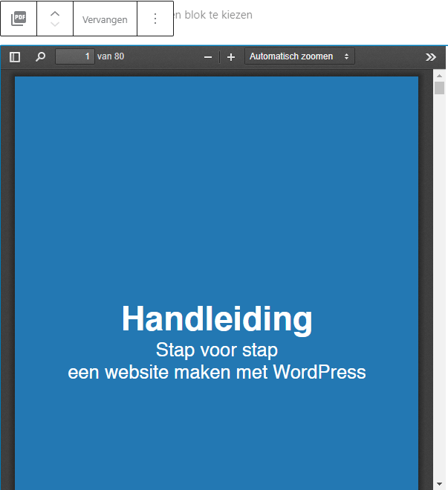Click the scrollbar down arrow

point(439,484)
